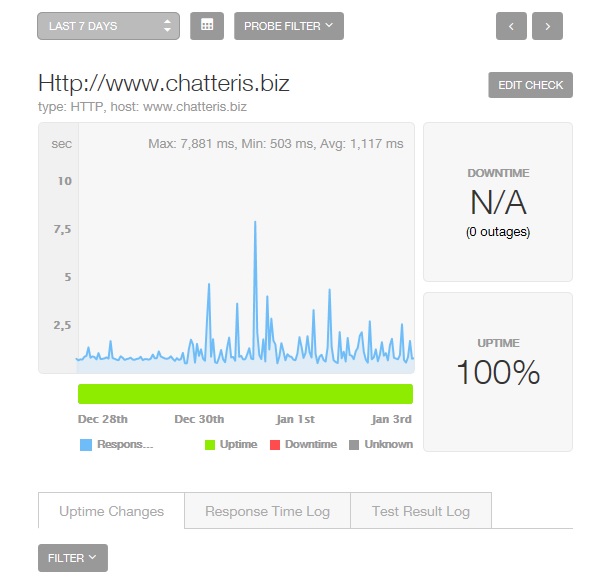Click the '(0 outages)' text
The image size is (603, 577).
coord(498,232)
